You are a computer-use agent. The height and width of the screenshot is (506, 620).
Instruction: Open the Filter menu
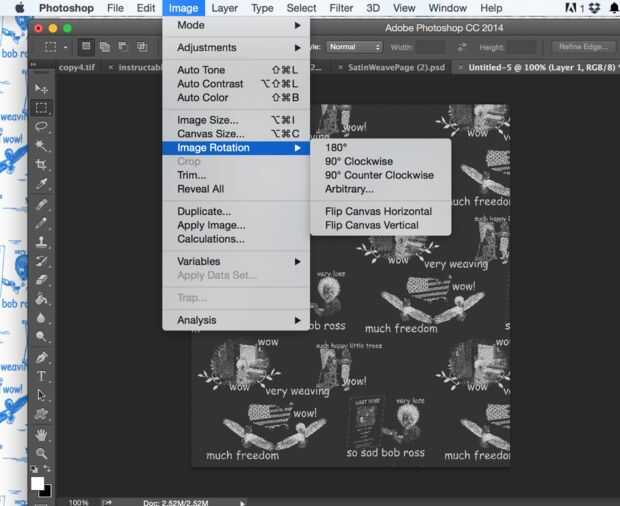(x=341, y=8)
